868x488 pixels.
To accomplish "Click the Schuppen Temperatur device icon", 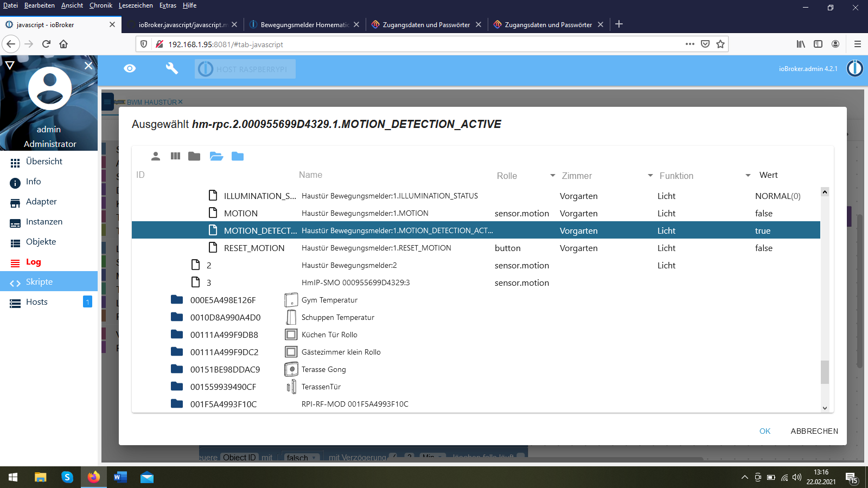I will pyautogui.click(x=291, y=317).
